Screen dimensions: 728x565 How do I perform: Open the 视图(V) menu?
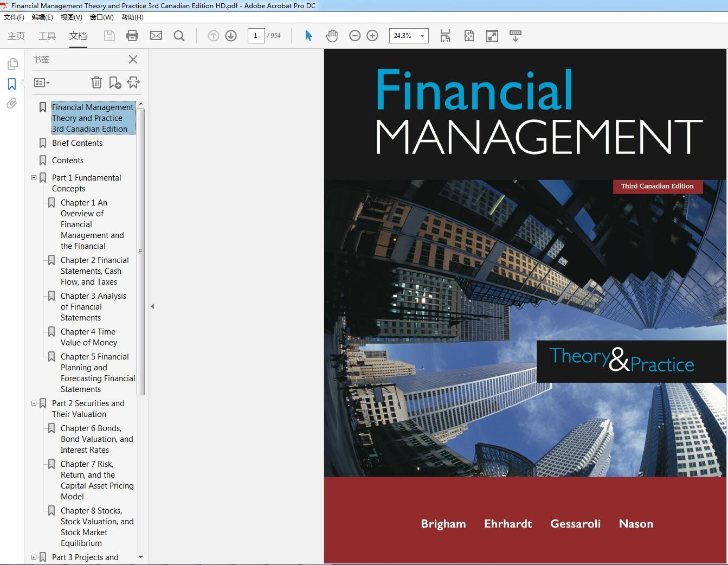pyautogui.click(x=72, y=17)
